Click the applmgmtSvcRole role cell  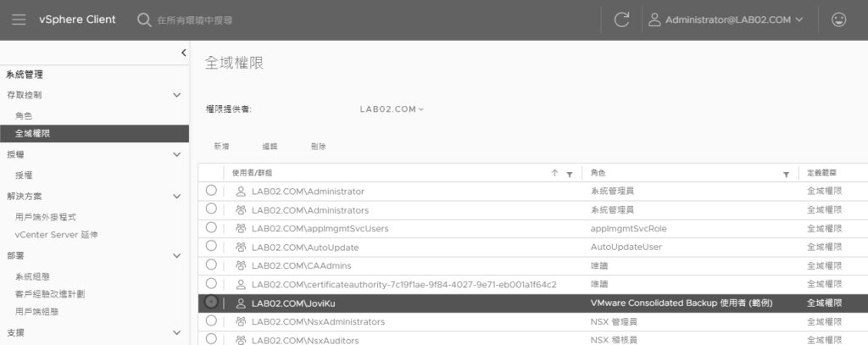point(628,229)
